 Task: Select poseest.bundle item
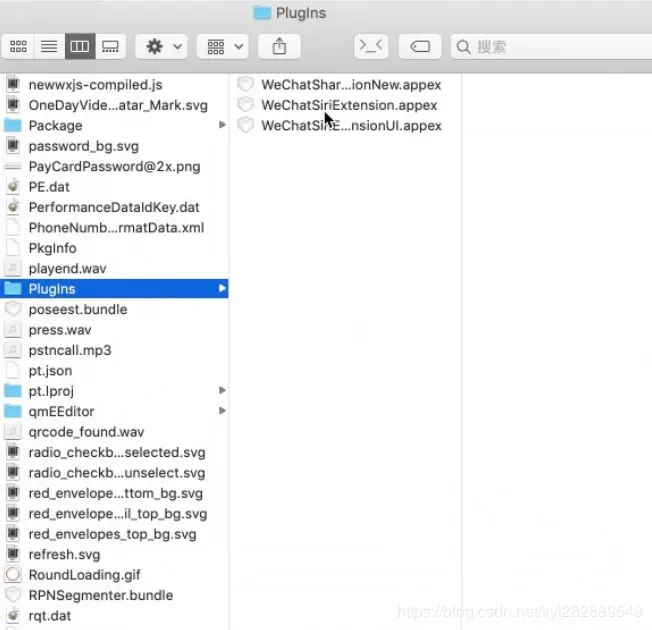[114, 309]
